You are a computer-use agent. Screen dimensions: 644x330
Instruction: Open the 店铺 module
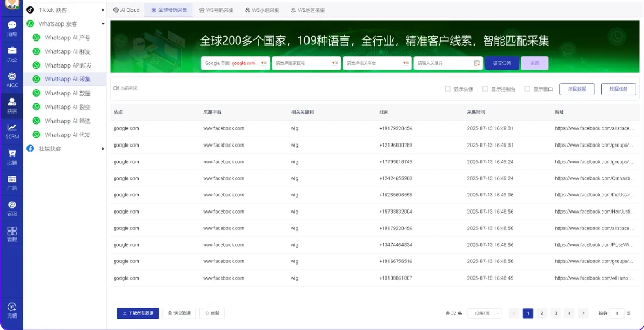pos(11,156)
